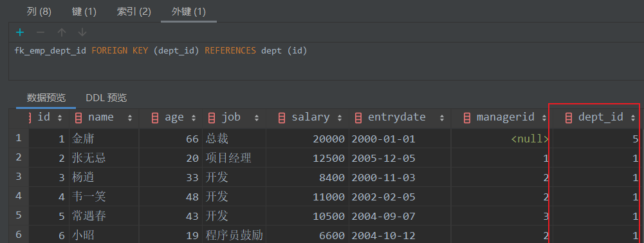Click the plus icon to add foreign key
This screenshot has width=644, height=243.
click(x=20, y=32)
